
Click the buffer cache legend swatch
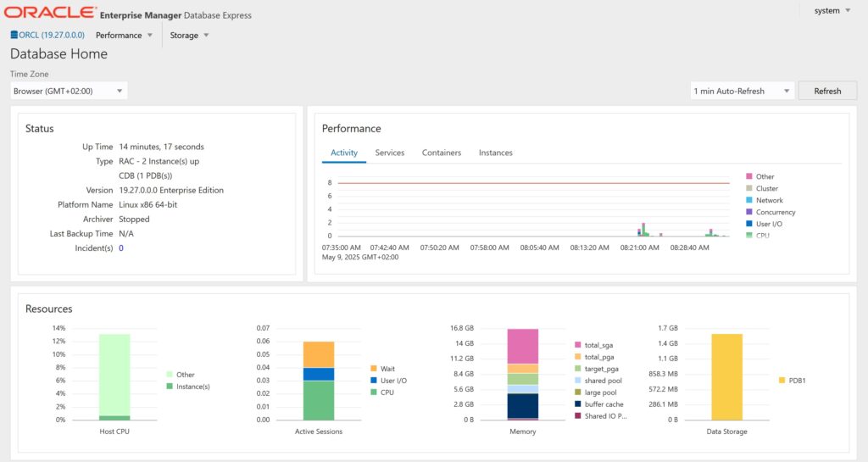point(578,404)
